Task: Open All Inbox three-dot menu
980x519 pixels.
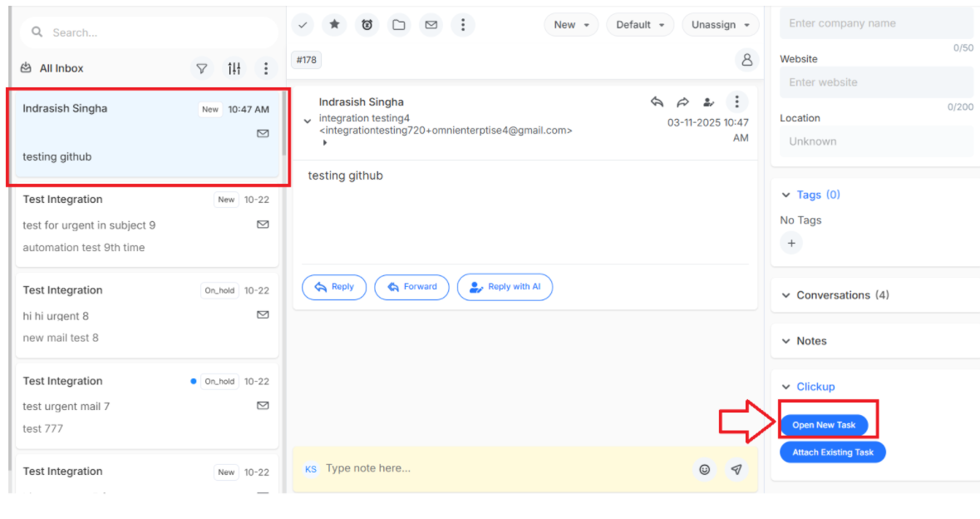Action: point(266,68)
